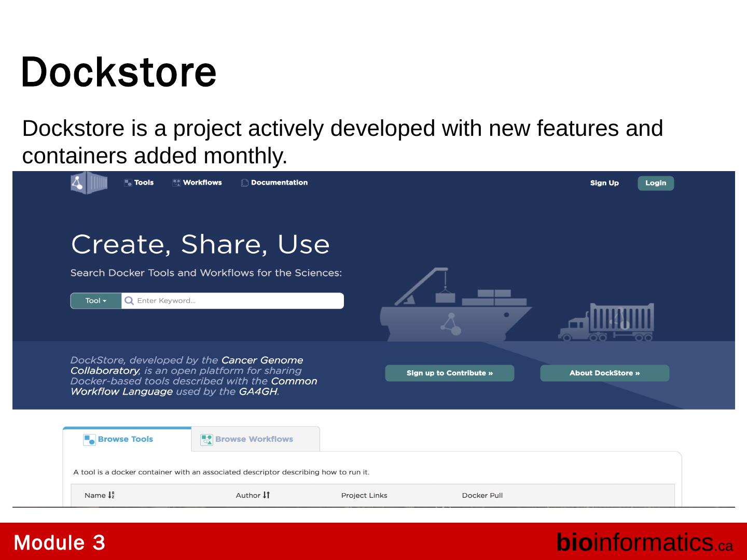Switch to the Browse Workflows tab
The image size is (747, 560).
point(254,440)
